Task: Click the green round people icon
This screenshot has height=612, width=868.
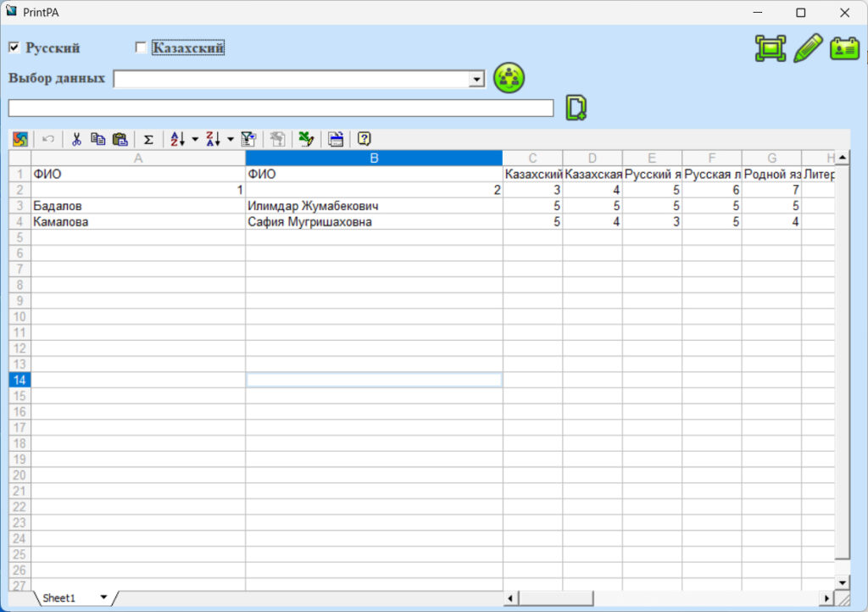Action: point(509,78)
